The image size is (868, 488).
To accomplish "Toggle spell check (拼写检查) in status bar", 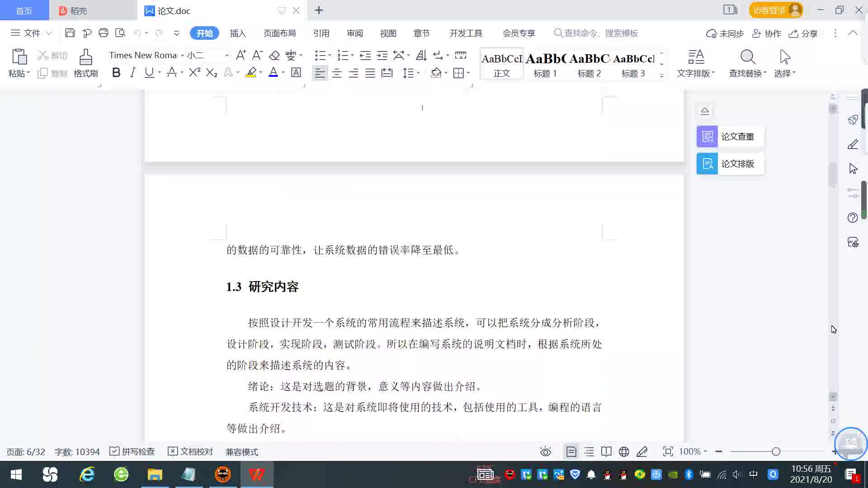I will 132,451.
